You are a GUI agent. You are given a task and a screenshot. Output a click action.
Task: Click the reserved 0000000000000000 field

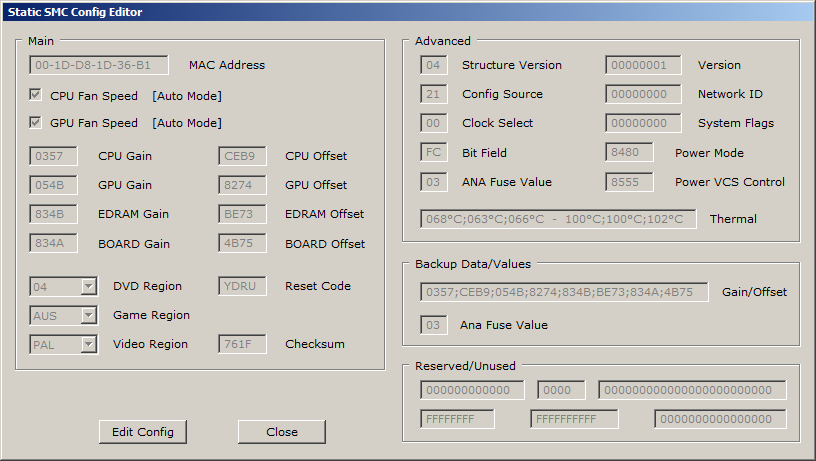pyautogui.click(x=720, y=419)
